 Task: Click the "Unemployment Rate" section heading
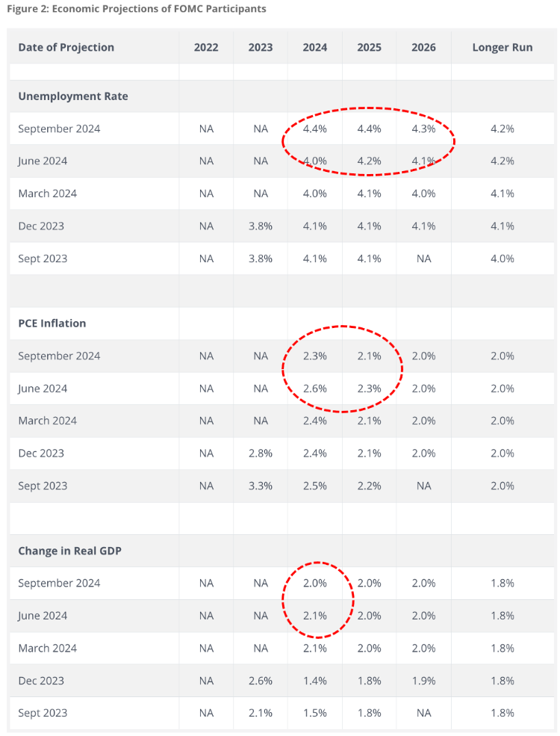73,96
